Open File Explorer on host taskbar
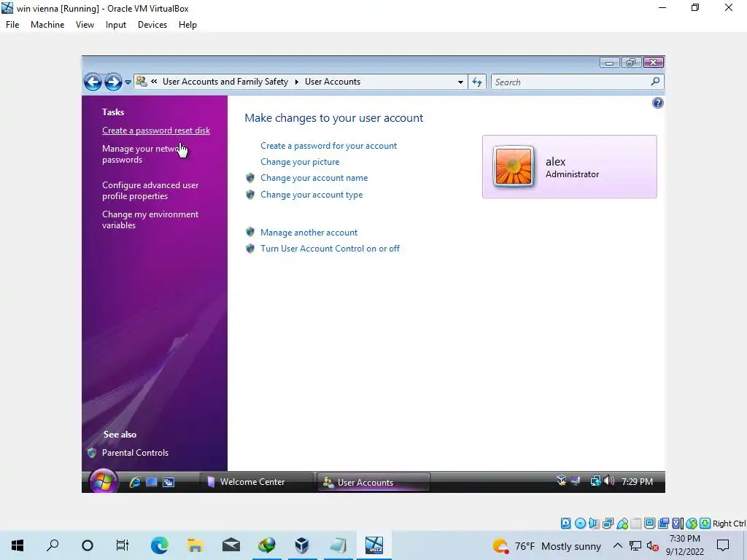This screenshot has height=560, width=747. (x=196, y=545)
